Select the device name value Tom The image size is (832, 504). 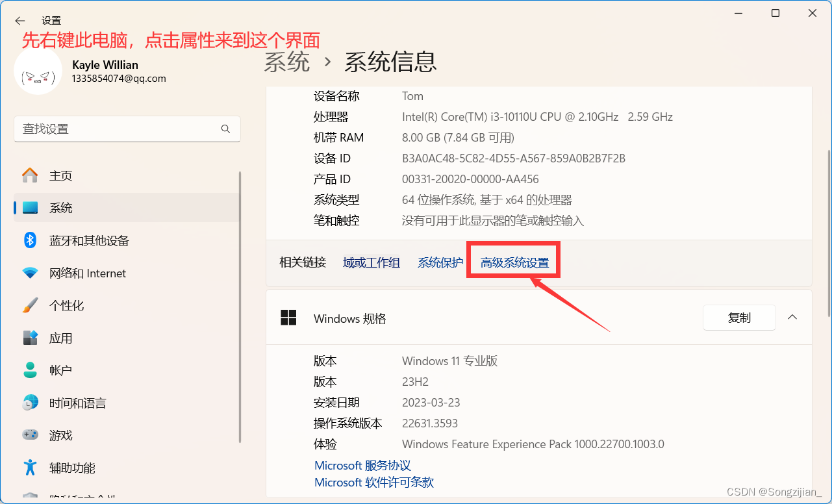[412, 96]
